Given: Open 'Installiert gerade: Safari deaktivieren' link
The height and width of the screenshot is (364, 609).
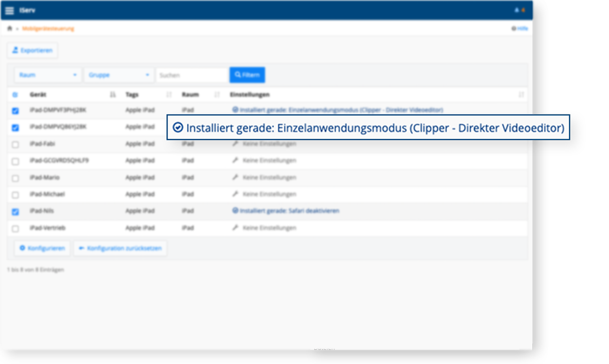Looking at the screenshot, I should click(286, 211).
